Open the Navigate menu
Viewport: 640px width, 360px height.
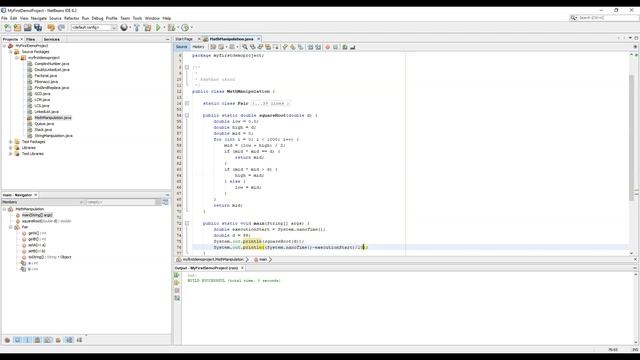(39, 18)
